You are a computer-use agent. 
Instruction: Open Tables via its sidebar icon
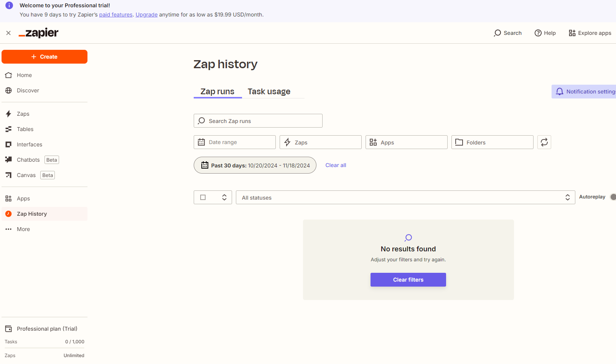pyautogui.click(x=8, y=129)
